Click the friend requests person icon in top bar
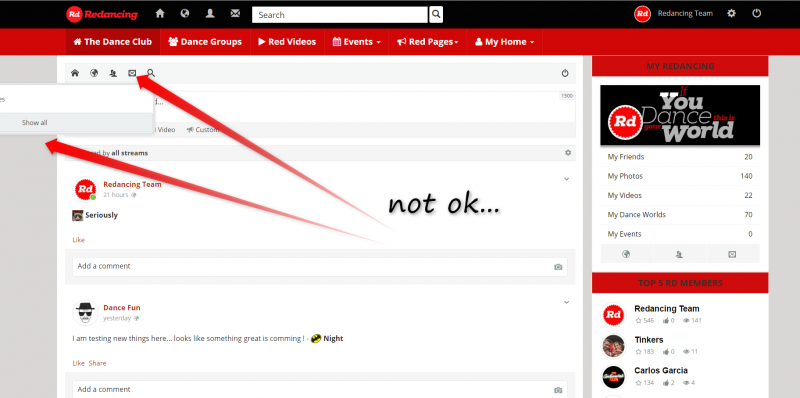The width and height of the screenshot is (800, 398). point(210,14)
